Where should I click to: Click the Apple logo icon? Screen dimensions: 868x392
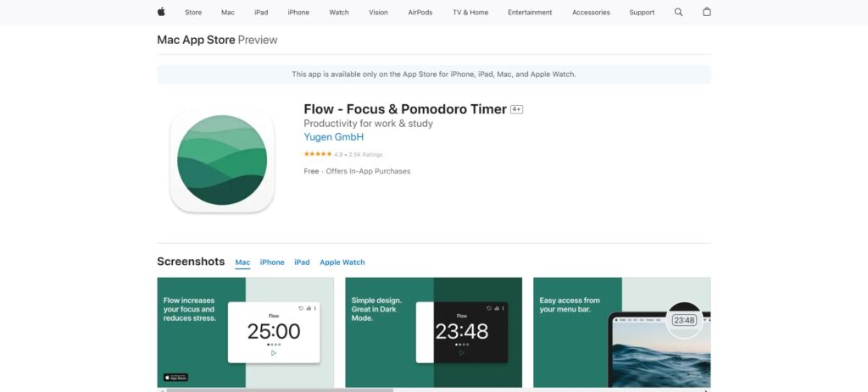click(x=161, y=12)
